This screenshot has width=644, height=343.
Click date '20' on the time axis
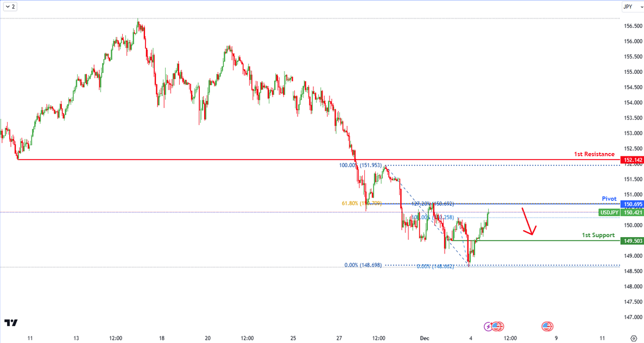coord(208,339)
